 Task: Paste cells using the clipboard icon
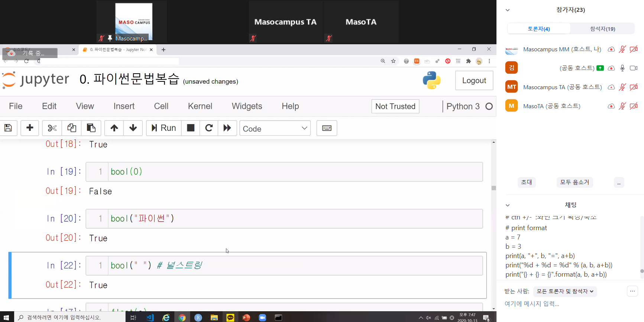pyautogui.click(x=91, y=128)
